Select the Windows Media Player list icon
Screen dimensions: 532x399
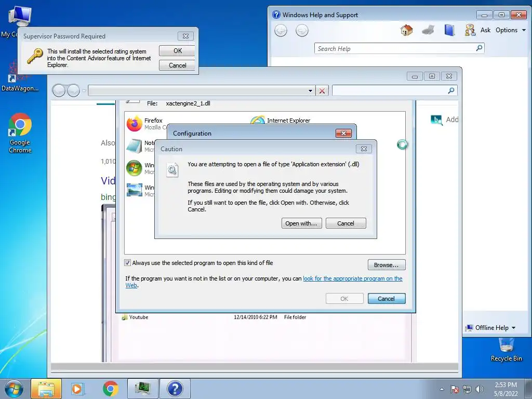(134, 168)
